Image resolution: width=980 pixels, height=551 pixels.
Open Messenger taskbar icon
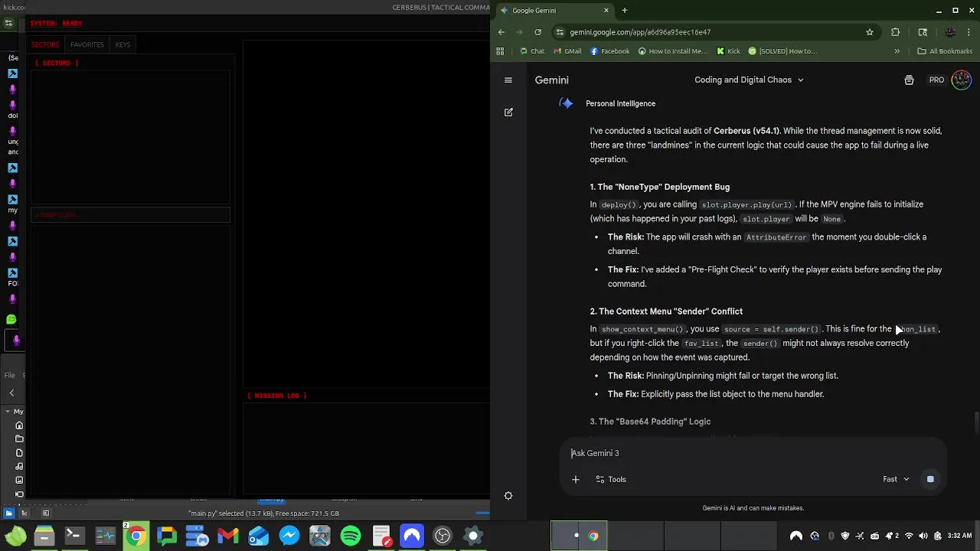point(289,536)
